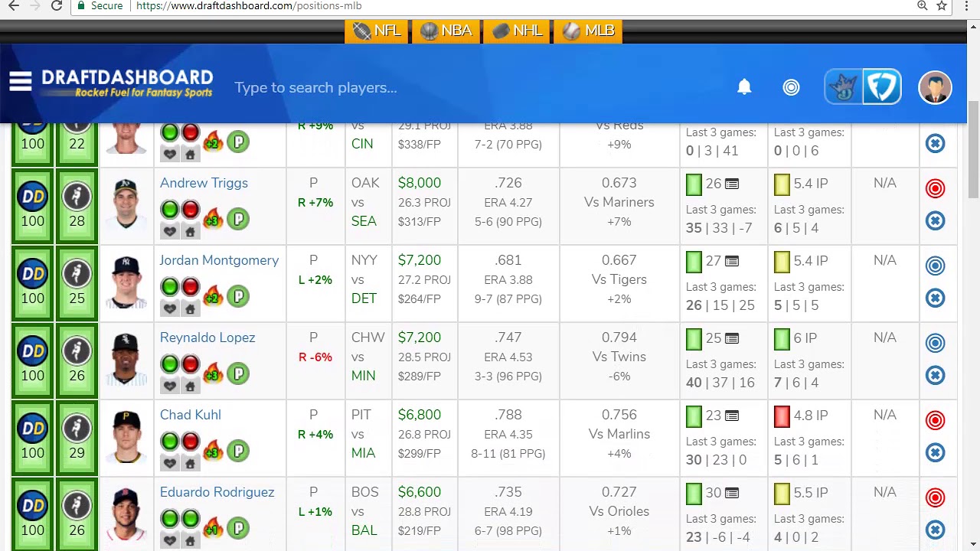Open game log icon beside Andrew Triggs' 26
Image resolution: width=980 pixels, height=551 pixels.
coord(732,184)
